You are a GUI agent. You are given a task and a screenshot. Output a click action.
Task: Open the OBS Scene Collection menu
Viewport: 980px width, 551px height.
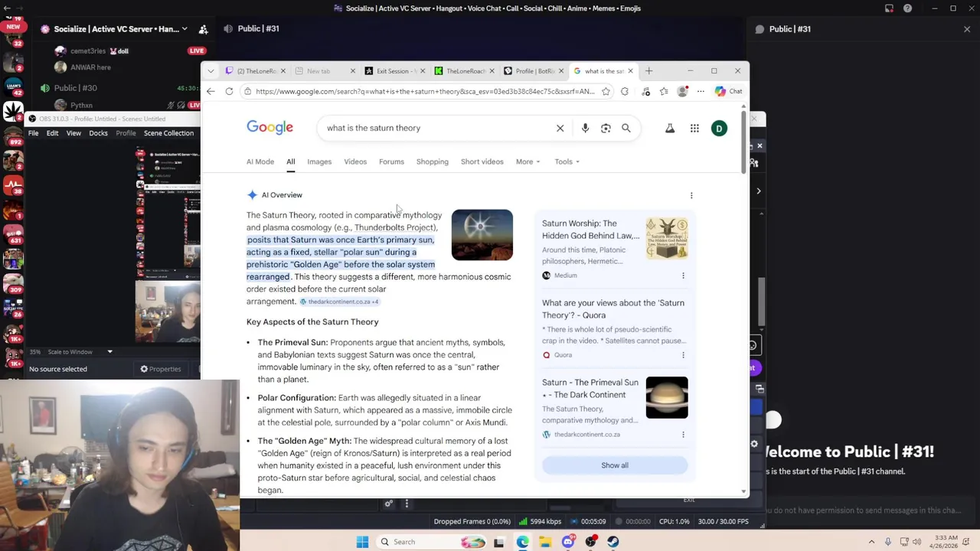(168, 133)
